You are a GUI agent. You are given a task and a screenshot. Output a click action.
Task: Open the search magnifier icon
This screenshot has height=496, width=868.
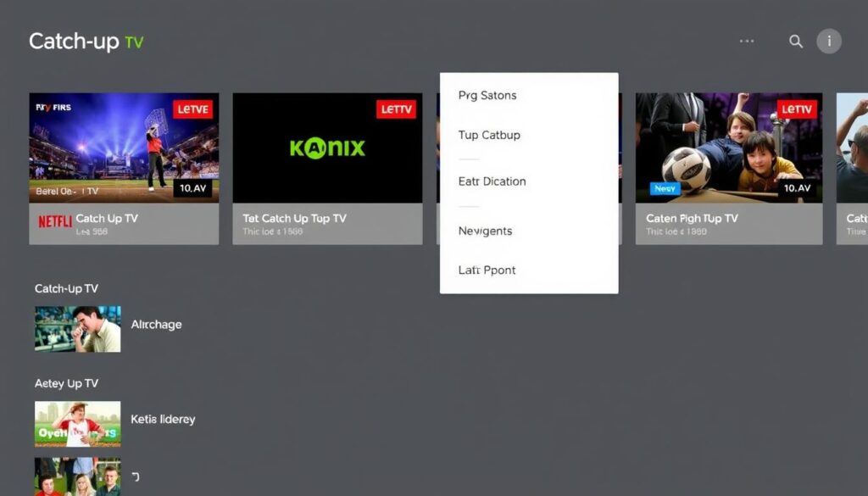click(x=795, y=41)
